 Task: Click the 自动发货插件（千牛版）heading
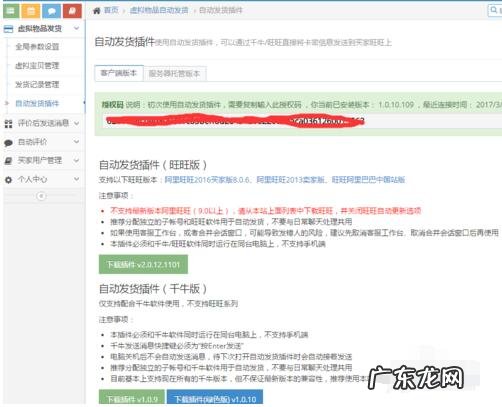pos(153,289)
